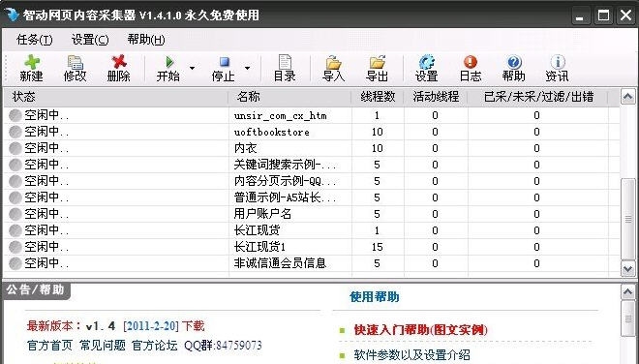
Task: Select the 长江现货1 task name
Action: (259, 247)
